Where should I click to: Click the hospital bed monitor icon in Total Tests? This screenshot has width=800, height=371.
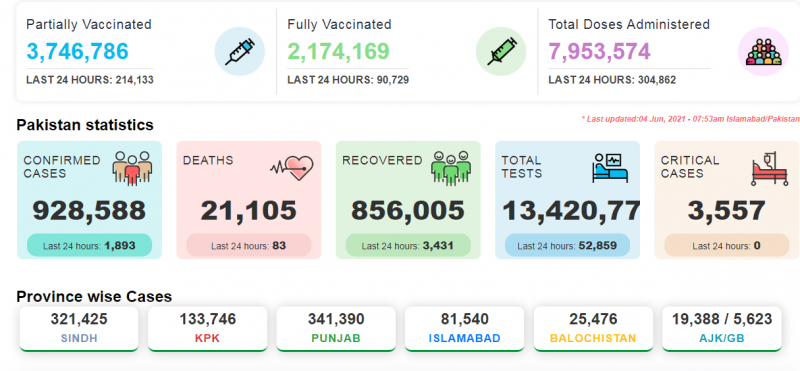tap(610, 168)
